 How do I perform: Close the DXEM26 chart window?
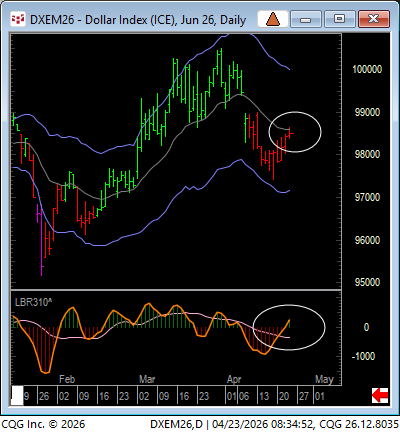click(373, 19)
